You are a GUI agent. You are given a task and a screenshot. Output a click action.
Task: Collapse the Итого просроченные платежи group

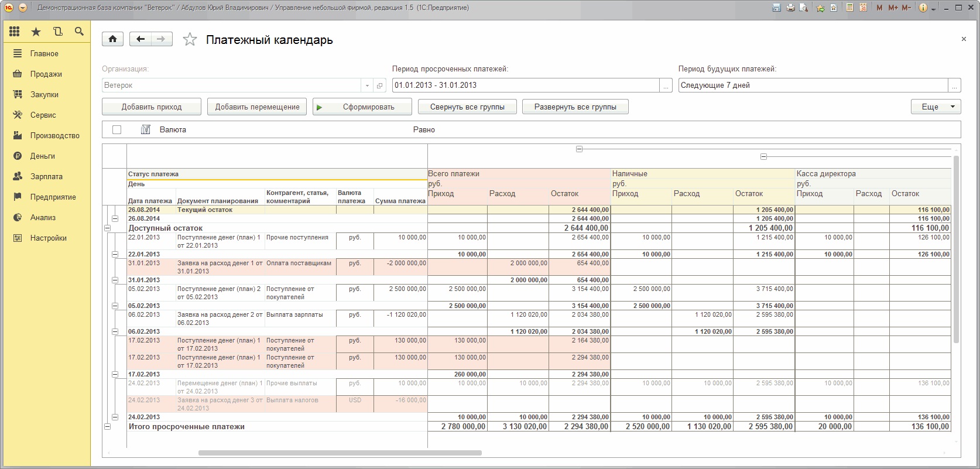click(107, 427)
